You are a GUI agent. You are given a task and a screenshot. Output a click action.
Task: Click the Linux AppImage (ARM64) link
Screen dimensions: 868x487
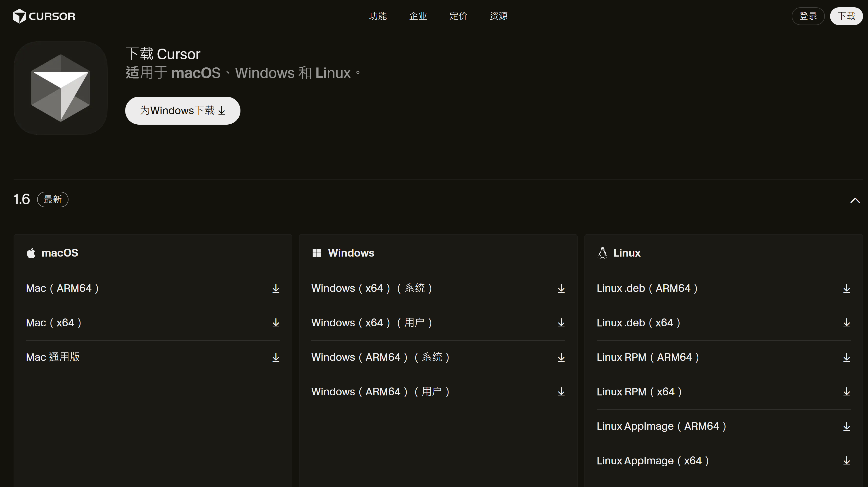click(x=723, y=426)
